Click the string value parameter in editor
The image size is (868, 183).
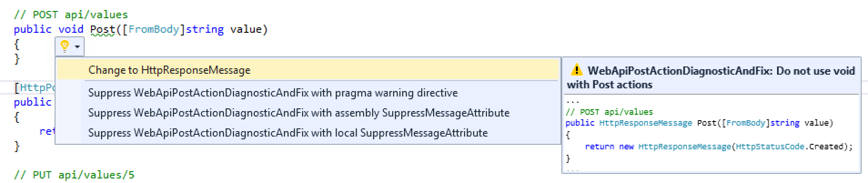[224, 30]
